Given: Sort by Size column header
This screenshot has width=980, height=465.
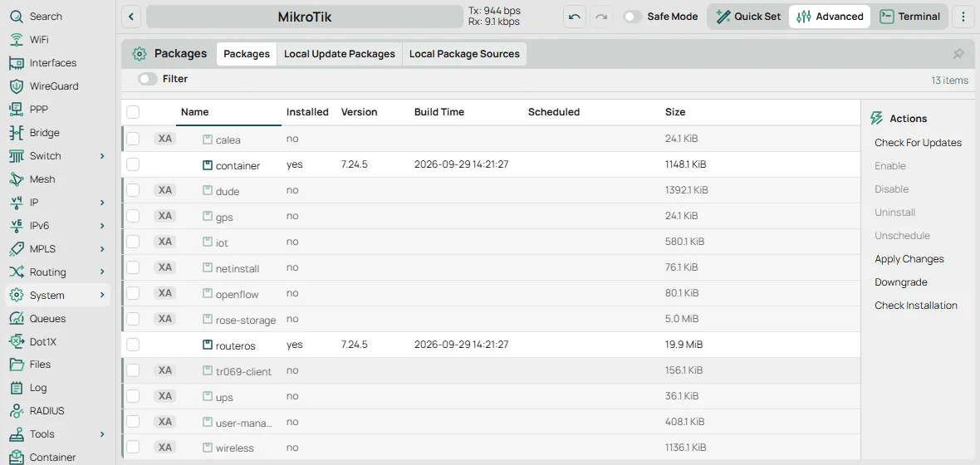Looking at the screenshot, I should (675, 112).
